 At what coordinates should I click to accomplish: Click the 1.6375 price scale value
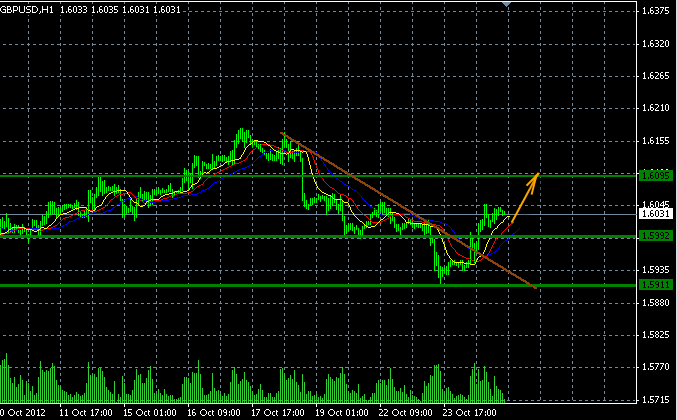[x=655, y=11]
